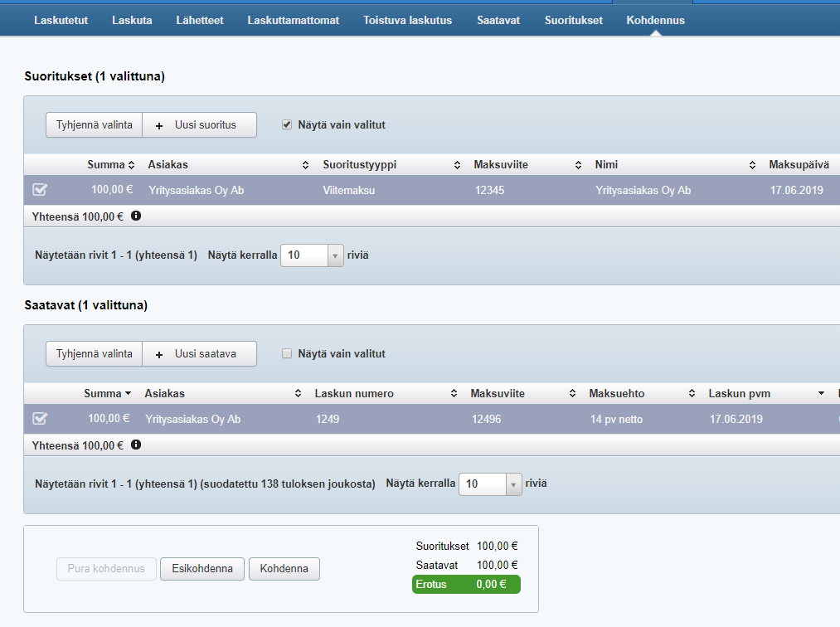Viewport: 840px width, 627px height.
Task: Sort Saatavat by Laskun numero column
Action: pos(454,393)
